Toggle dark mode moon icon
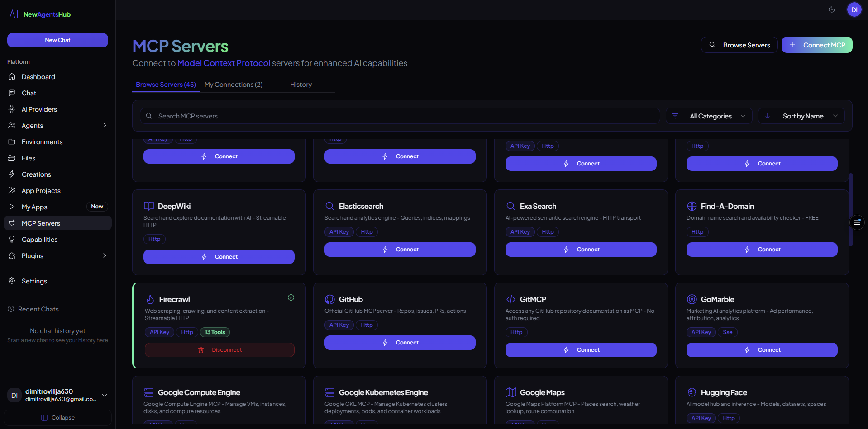Screen dimensions: 868x429 832,9
